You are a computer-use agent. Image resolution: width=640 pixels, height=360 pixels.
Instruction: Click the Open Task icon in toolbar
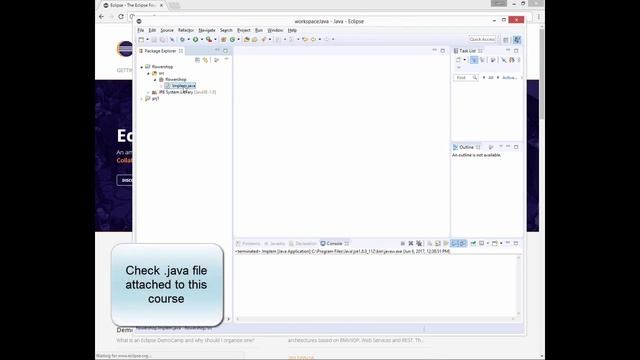point(254,40)
